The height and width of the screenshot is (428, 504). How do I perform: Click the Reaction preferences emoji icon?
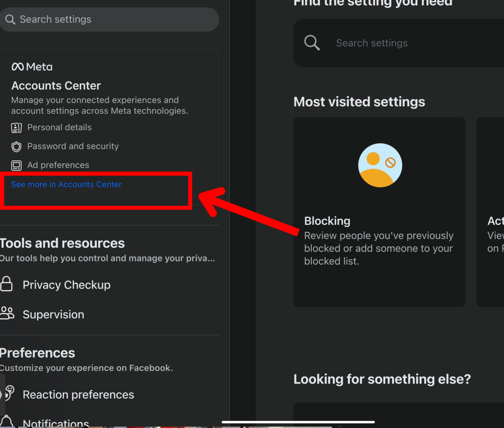coord(9,393)
